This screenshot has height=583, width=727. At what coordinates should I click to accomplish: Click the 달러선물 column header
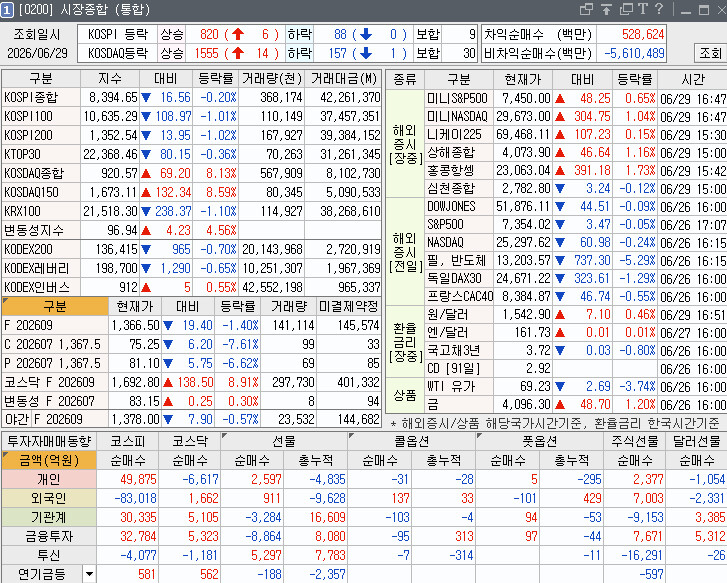coord(696,441)
